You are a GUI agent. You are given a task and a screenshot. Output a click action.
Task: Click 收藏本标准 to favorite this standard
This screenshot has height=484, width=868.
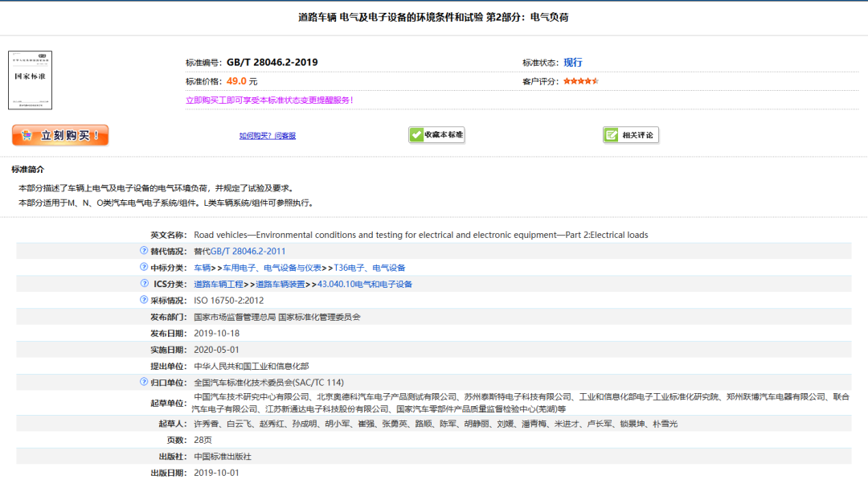click(x=436, y=135)
